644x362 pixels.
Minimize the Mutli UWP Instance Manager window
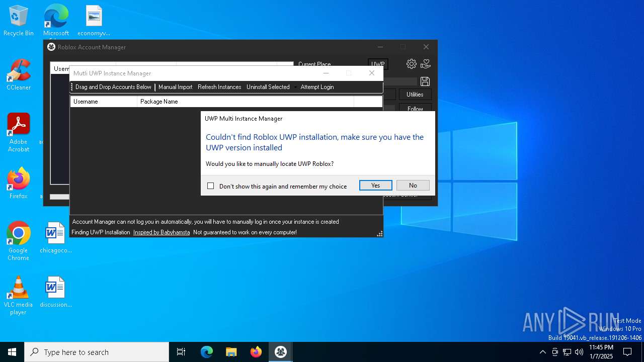pos(326,73)
